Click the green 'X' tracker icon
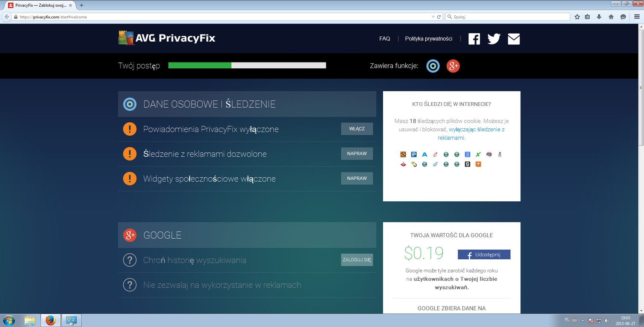Screen dimensions: 644x327 (478, 155)
